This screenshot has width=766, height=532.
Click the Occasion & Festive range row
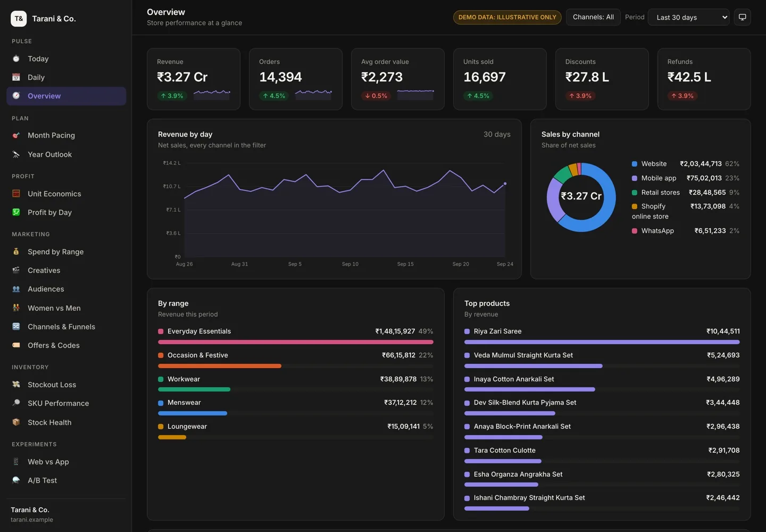[x=296, y=360]
